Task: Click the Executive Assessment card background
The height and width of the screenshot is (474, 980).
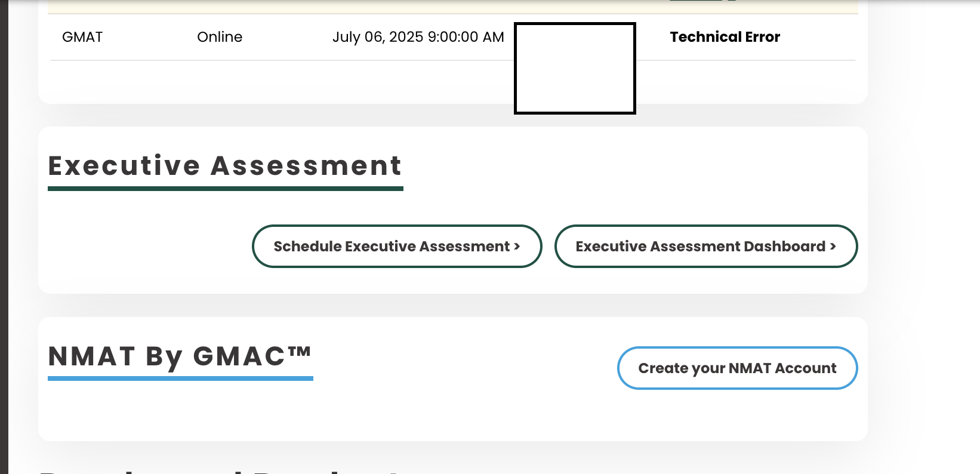Action: coord(149,275)
